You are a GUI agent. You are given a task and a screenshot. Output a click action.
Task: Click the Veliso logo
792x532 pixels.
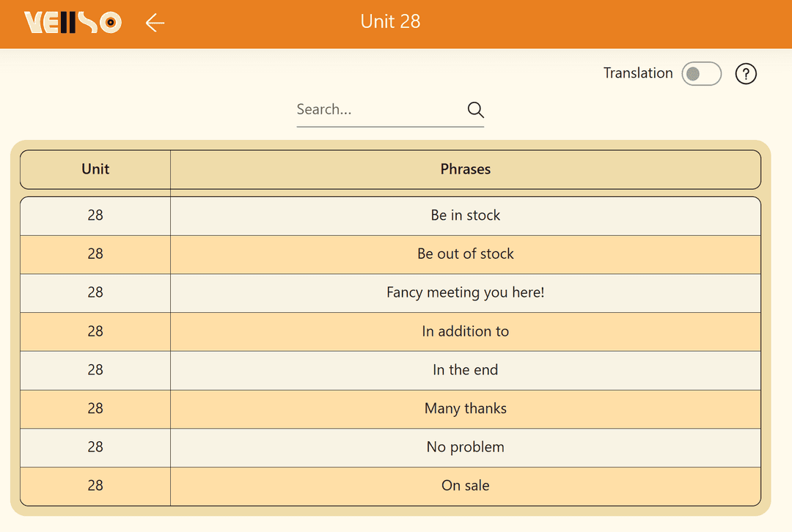(73, 23)
